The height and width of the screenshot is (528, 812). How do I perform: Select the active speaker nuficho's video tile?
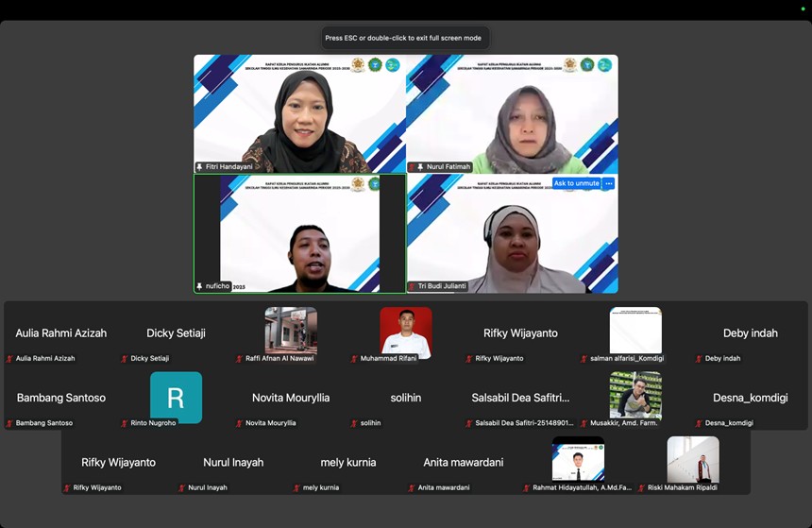[299, 233]
